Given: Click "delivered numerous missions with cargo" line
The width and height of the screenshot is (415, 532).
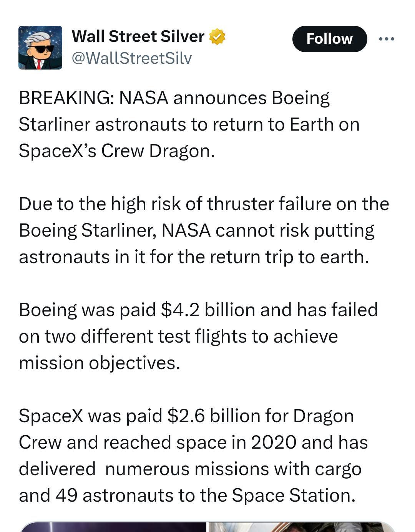Looking at the screenshot, I should (190, 469).
